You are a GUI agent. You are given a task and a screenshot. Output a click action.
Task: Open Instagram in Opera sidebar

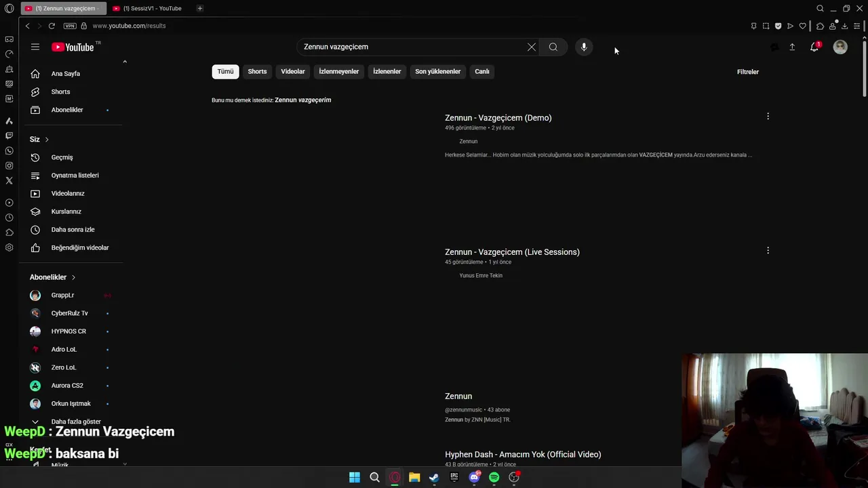coord(9,165)
